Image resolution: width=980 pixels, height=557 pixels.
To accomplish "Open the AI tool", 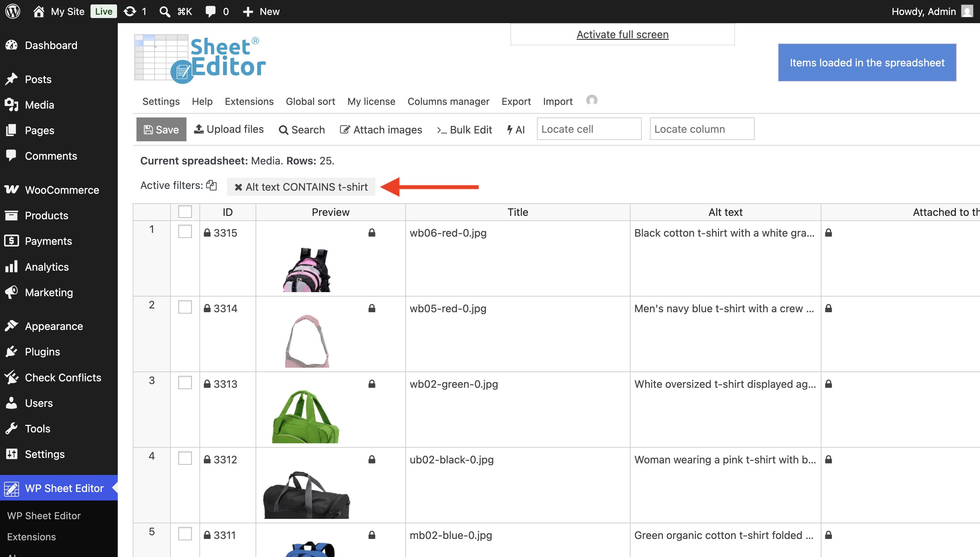I will point(516,130).
